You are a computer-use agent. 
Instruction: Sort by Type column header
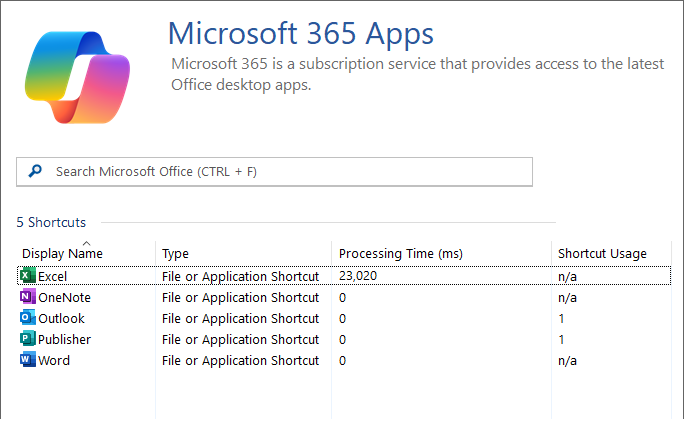(175, 254)
